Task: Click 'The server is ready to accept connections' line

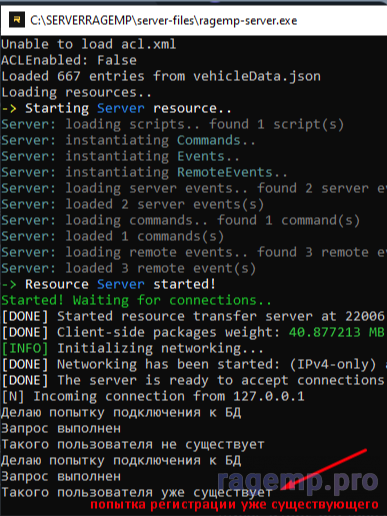Action: [193, 380]
